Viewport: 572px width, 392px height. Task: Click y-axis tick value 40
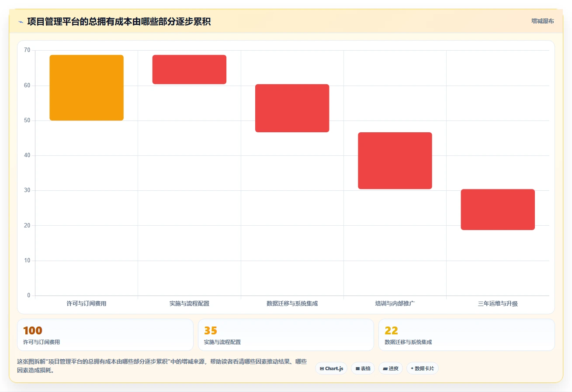pos(27,155)
